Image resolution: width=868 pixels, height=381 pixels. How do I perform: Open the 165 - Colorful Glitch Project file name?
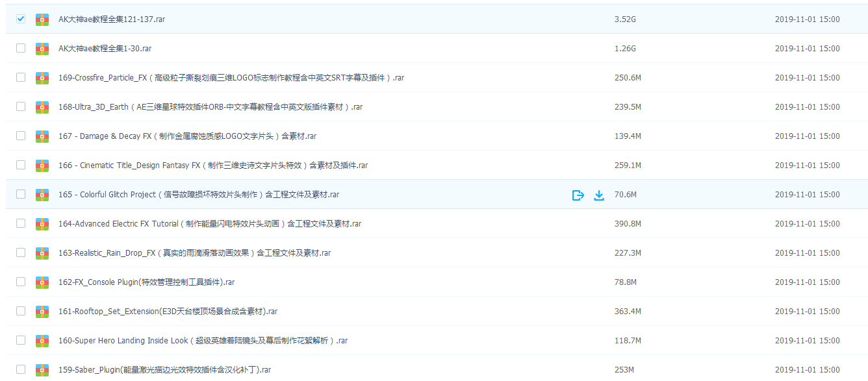coord(199,195)
